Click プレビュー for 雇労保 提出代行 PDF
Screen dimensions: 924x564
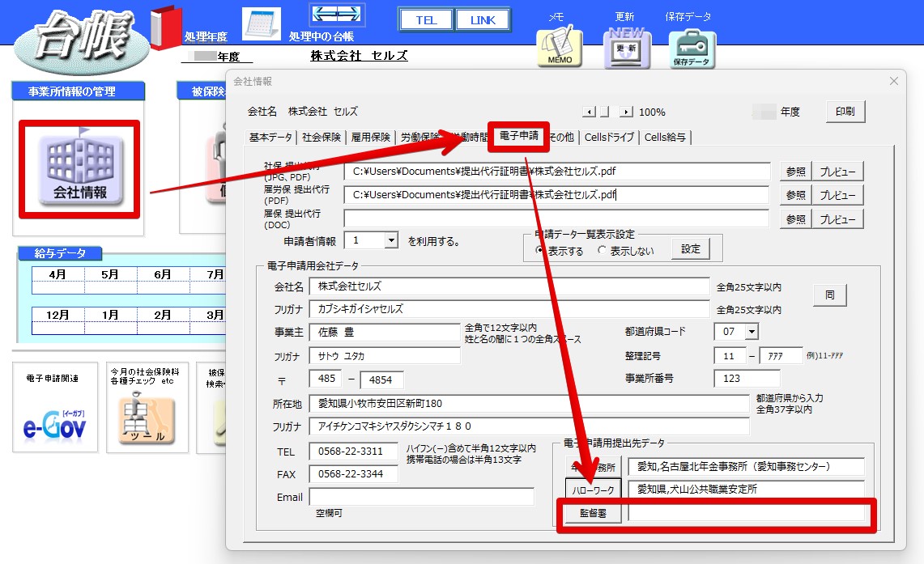coord(837,195)
